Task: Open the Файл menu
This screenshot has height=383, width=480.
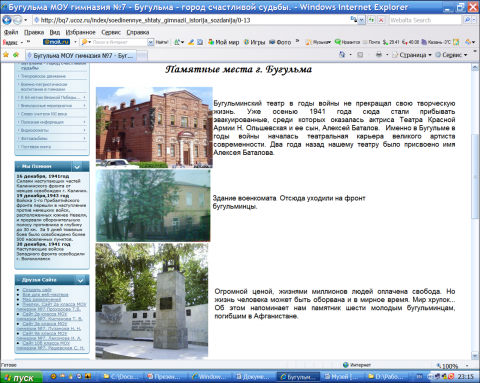Action: pos(11,32)
